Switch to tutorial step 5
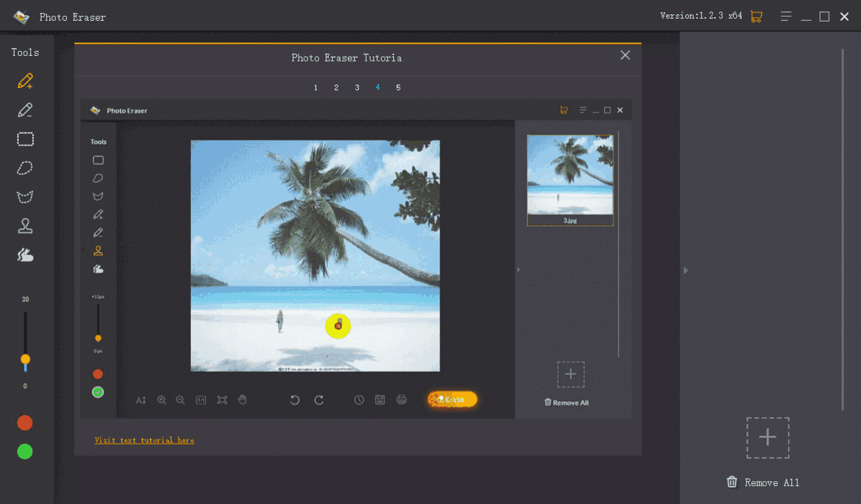The image size is (861, 504). click(x=398, y=87)
